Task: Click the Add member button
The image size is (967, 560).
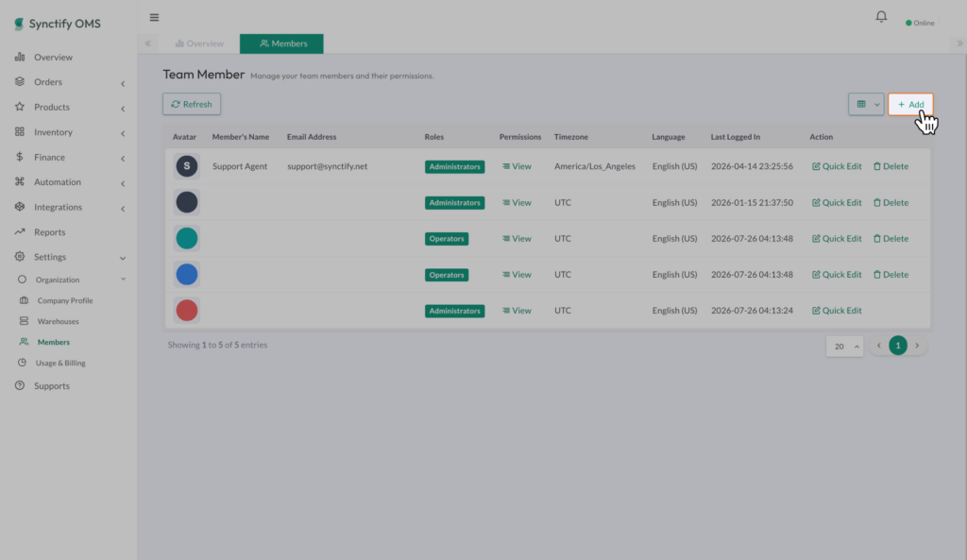Action: pyautogui.click(x=911, y=104)
